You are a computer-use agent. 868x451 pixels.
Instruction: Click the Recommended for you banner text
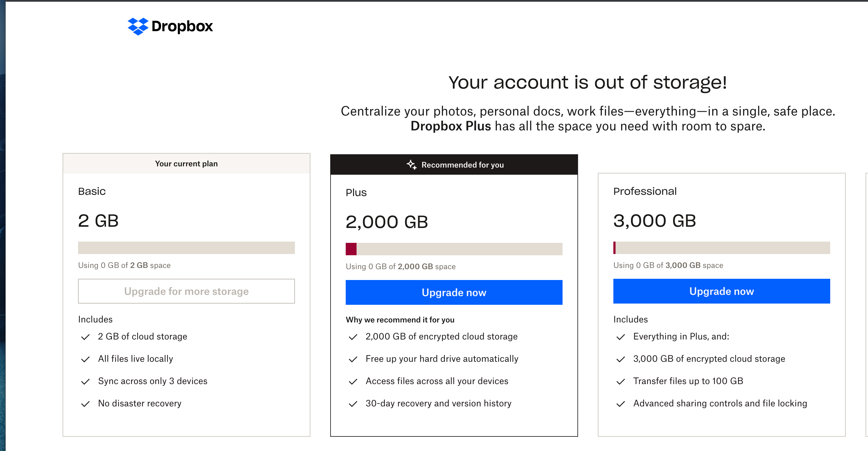(x=462, y=165)
